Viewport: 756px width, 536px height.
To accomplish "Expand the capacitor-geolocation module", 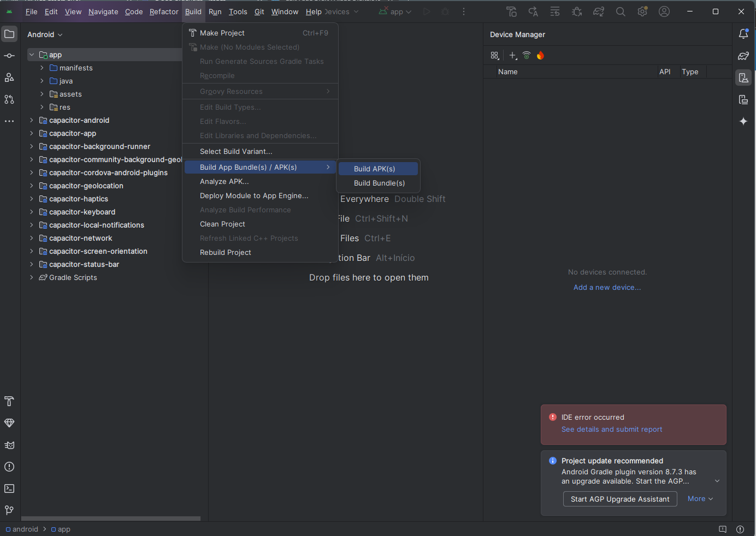I will [x=32, y=186].
